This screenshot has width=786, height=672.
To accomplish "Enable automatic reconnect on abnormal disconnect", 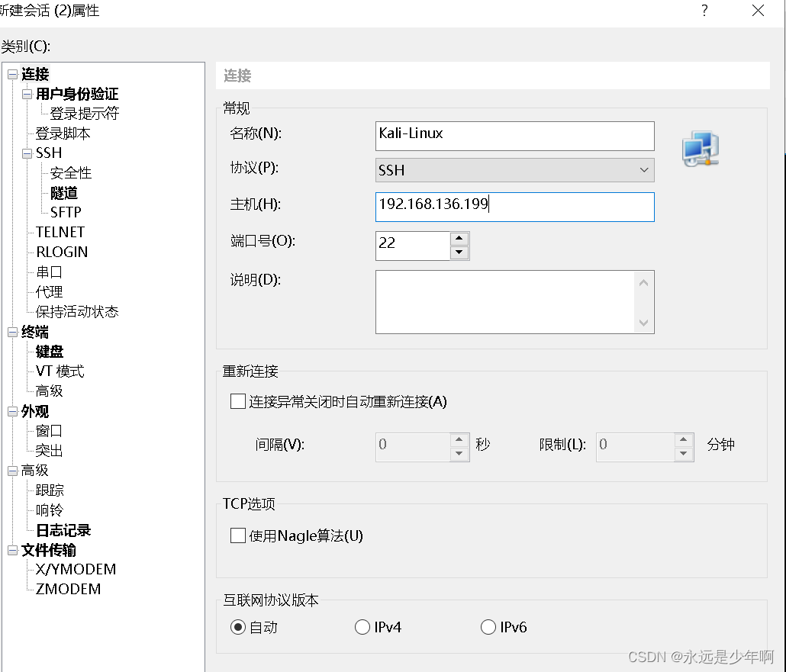I will tap(237, 402).
